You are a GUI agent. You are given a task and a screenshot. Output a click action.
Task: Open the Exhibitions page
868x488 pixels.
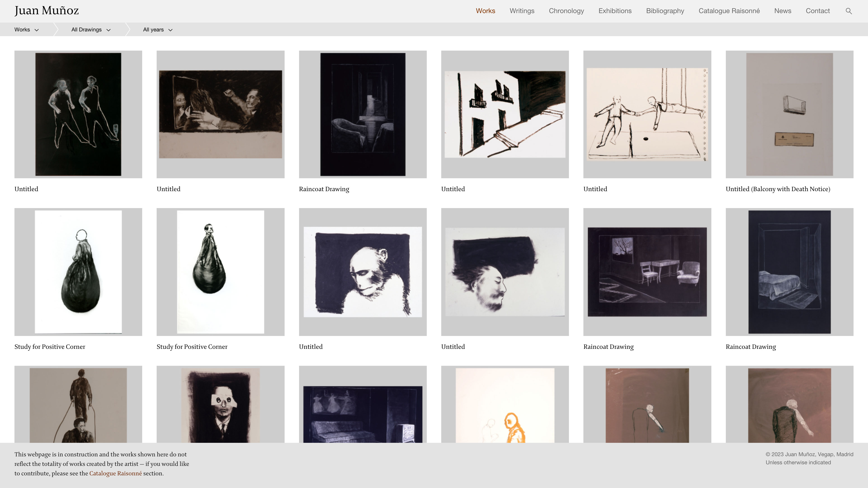coord(615,11)
